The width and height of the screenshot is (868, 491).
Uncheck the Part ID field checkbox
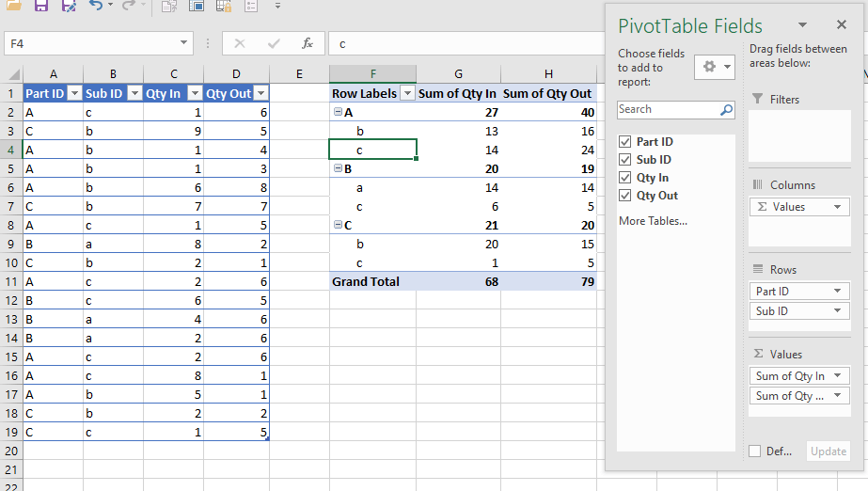625,142
